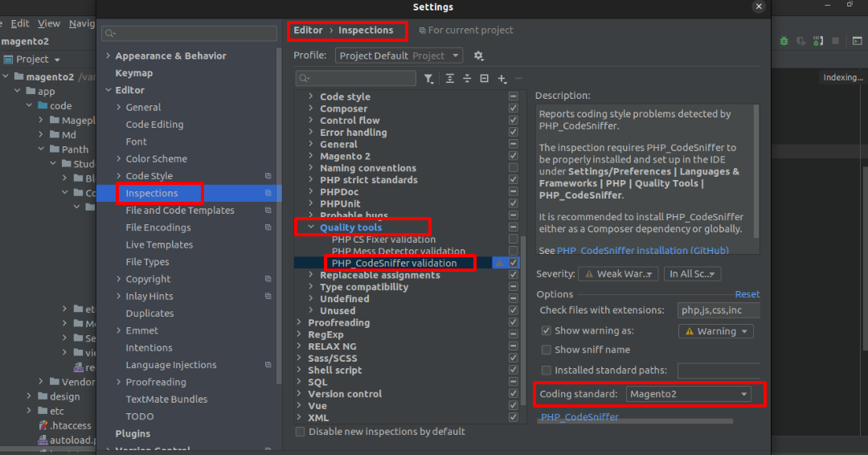This screenshot has height=455, width=868.
Task: Click Start Listening for PHP Debug icon
Action: (x=818, y=41)
